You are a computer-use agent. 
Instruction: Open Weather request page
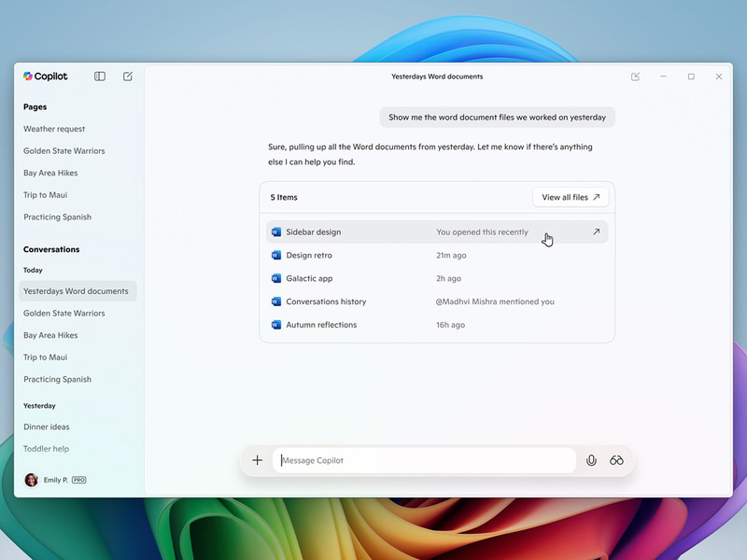click(x=54, y=129)
